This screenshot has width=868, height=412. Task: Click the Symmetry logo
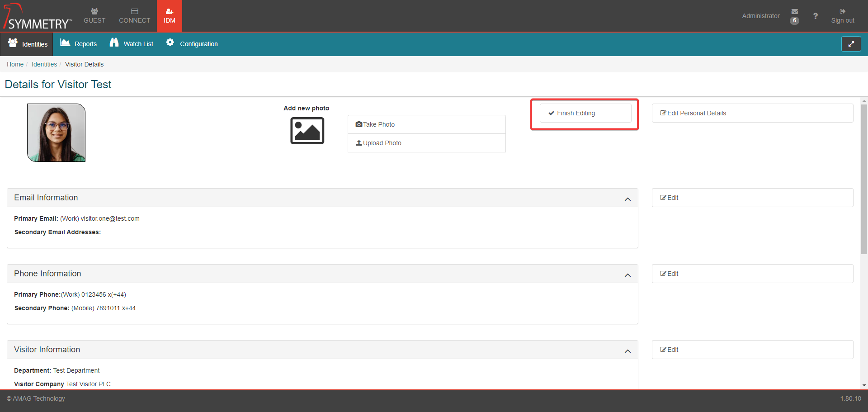pos(38,17)
